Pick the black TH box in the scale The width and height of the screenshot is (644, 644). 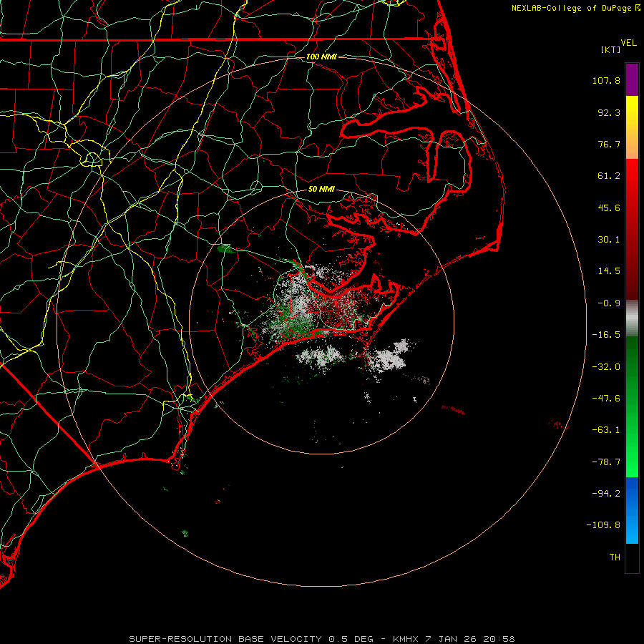[x=632, y=557]
